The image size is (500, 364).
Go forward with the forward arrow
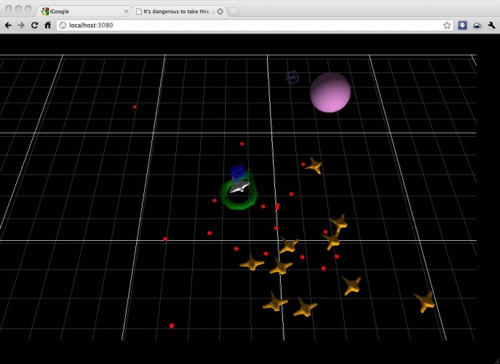click(x=21, y=25)
